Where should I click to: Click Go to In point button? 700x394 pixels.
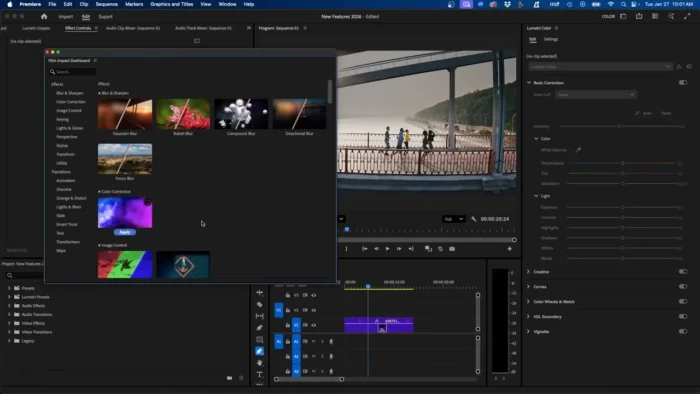tap(365, 249)
